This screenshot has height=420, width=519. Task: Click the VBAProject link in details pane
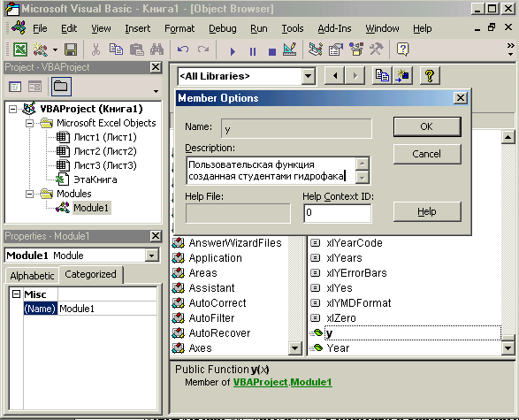(x=261, y=382)
